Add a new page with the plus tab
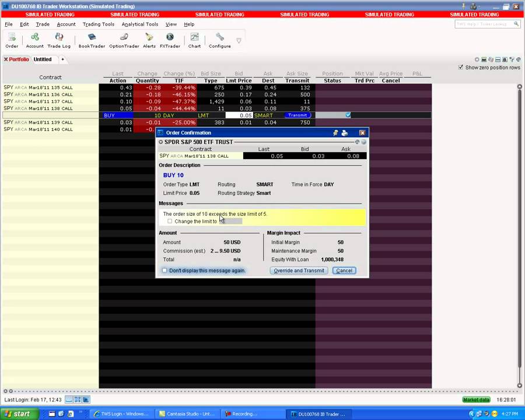 pyautogui.click(x=62, y=60)
